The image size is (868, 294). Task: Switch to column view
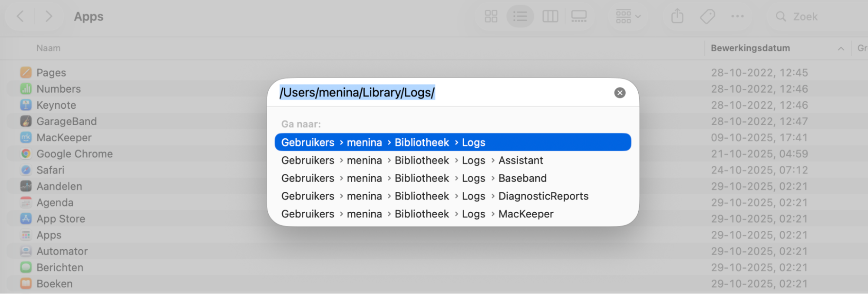(550, 17)
